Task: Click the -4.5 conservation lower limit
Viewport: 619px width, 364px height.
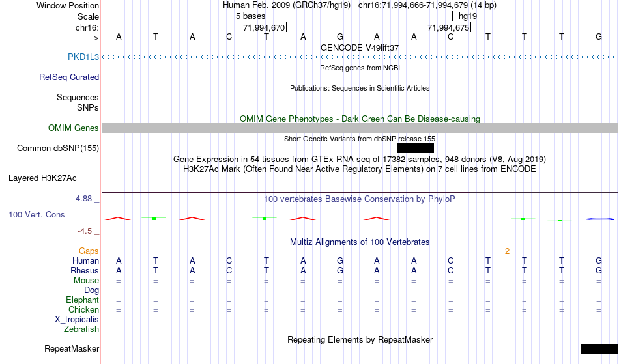Action: [x=85, y=231]
